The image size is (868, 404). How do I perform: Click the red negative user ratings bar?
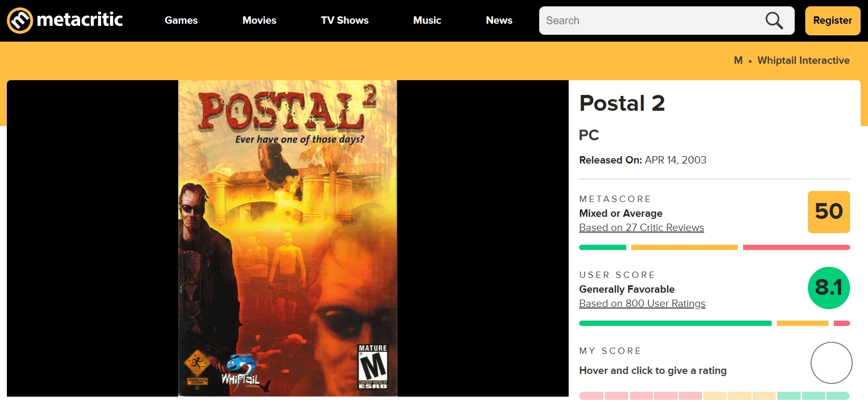(842, 323)
